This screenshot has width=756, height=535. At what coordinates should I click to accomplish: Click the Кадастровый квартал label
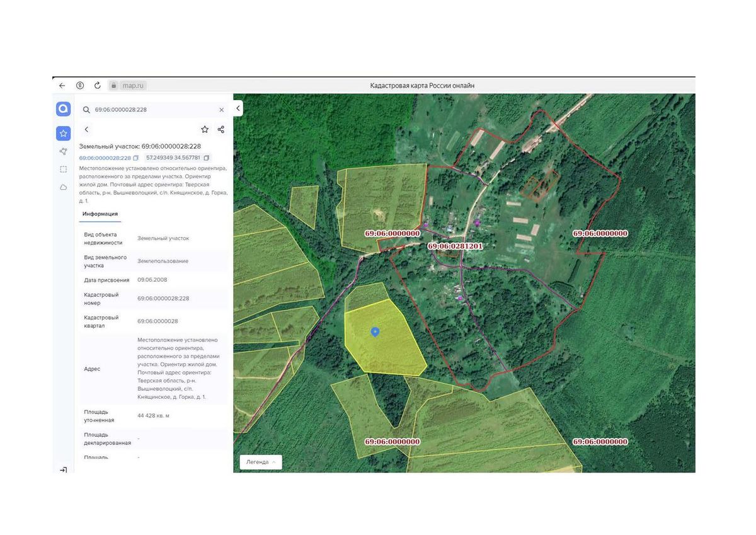coord(101,321)
